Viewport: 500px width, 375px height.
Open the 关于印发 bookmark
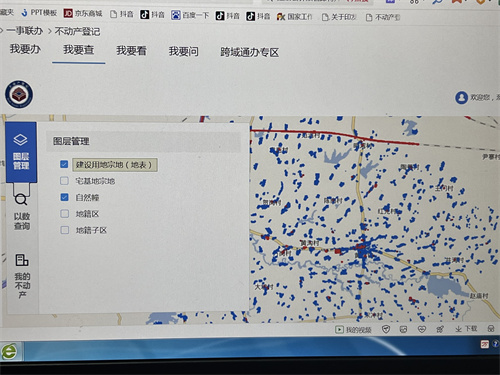pos(339,17)
